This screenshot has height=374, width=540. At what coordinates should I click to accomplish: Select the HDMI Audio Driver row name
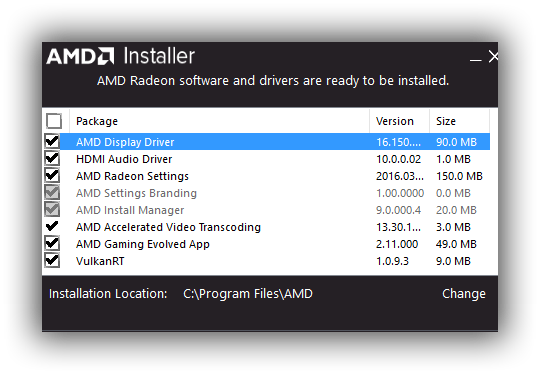point(124,159)
